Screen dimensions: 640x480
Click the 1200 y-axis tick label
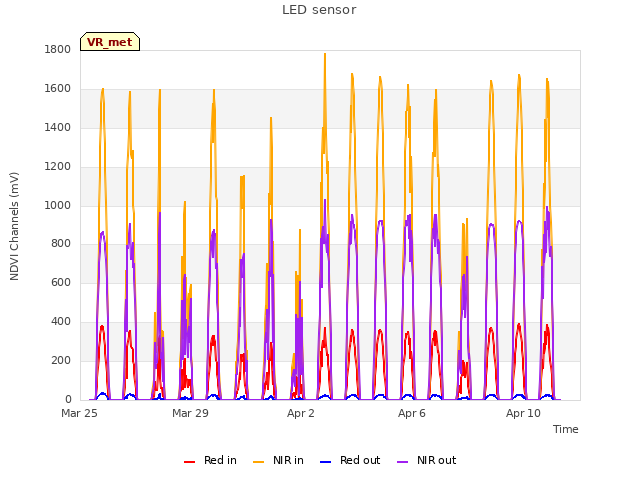(x=58, y=166)
